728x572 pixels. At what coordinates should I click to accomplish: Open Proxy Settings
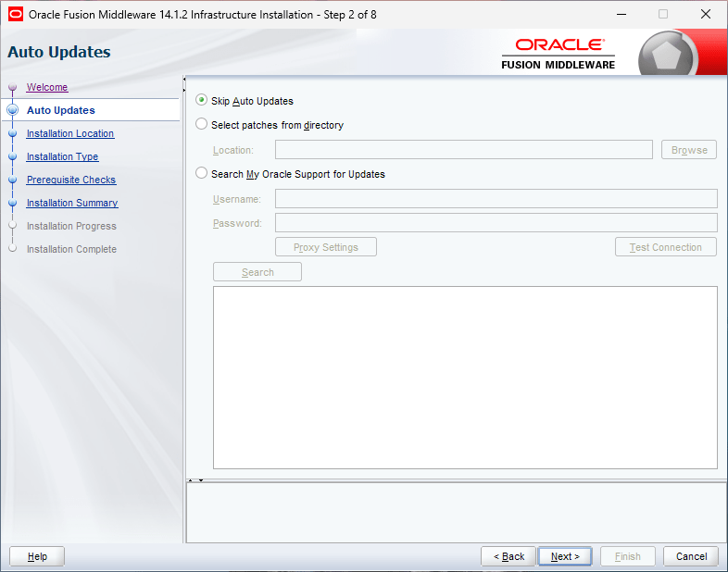click(326, 247)
